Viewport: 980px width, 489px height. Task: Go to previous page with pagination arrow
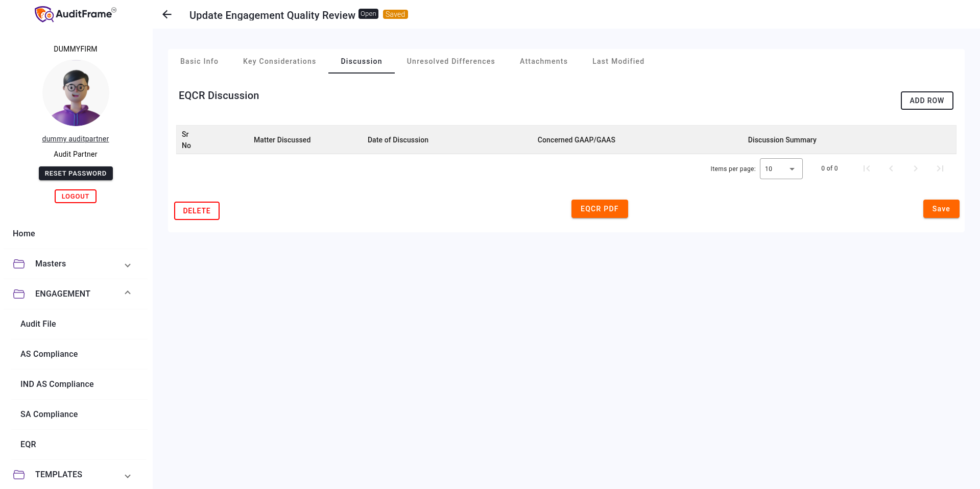[x=891, y=168]
